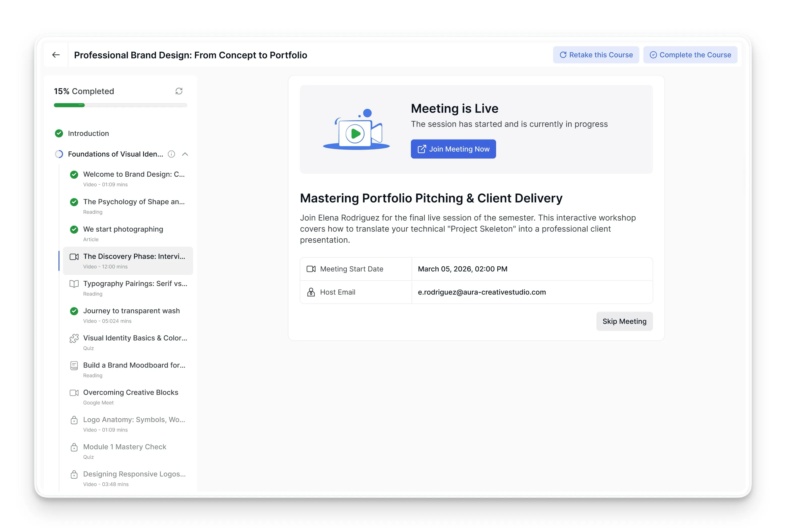
Task: Click the green check on Journey to transparent wash
Action: click(74, 311)
